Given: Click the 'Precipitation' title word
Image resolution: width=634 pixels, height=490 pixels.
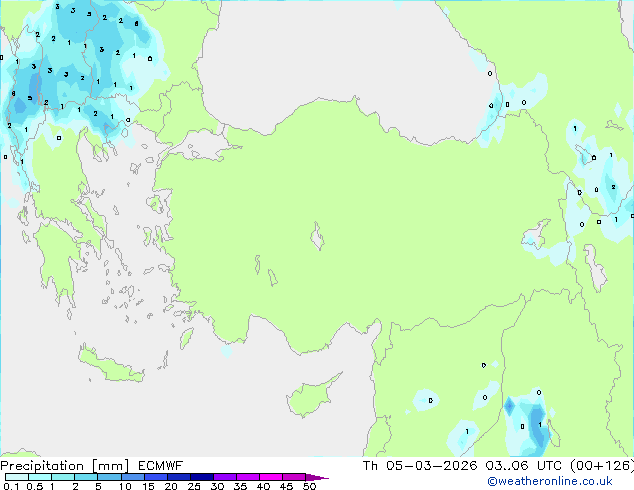Looking at the screenshot, I should [42, 466].
